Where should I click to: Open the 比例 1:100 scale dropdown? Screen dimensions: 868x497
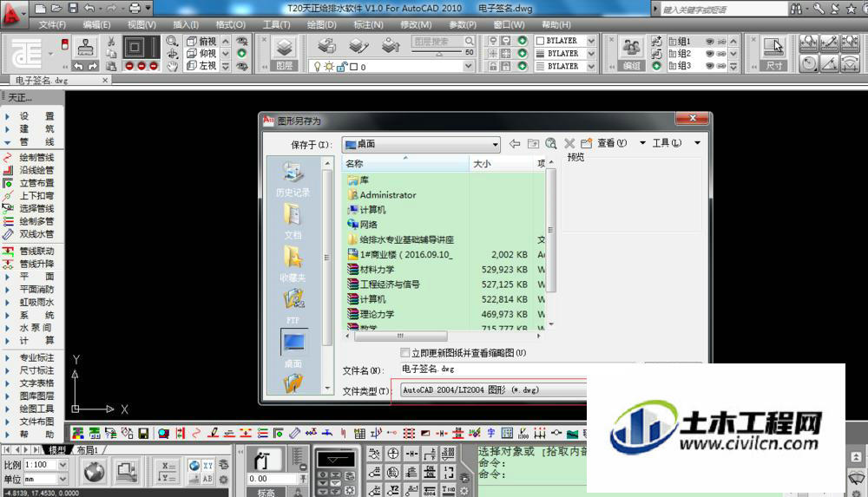pyautogui.click(x=62, y=465)
